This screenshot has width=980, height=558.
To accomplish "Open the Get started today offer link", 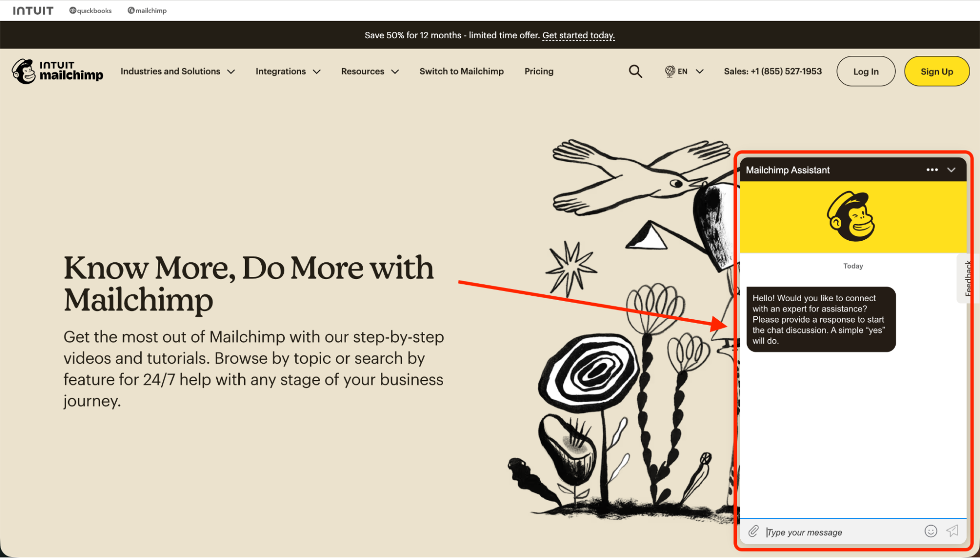I will tap(578, 35).
